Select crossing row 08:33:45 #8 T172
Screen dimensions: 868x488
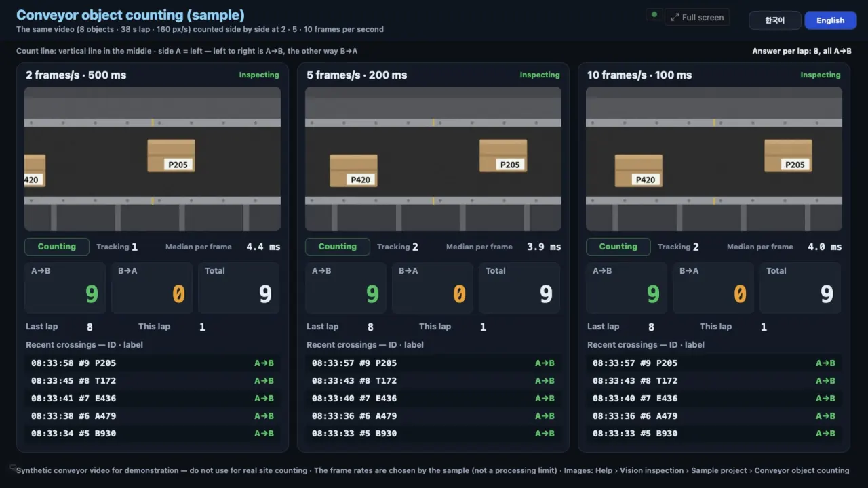pos(153,380)
